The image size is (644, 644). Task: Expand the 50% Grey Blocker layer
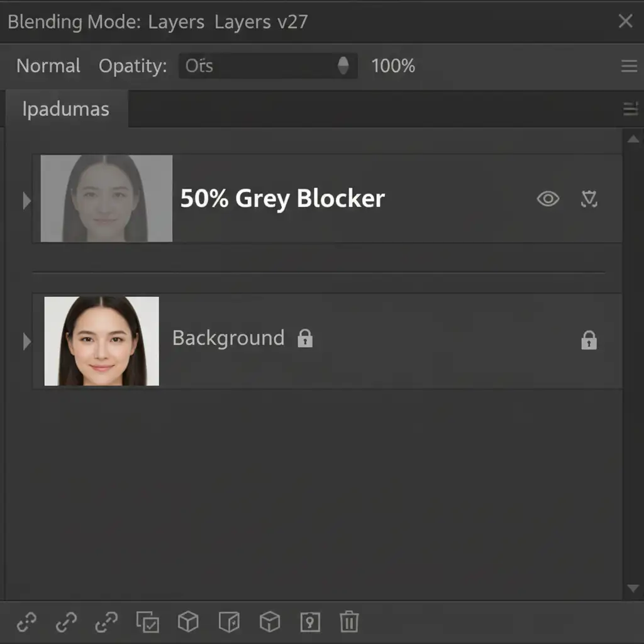pos(26,201)
